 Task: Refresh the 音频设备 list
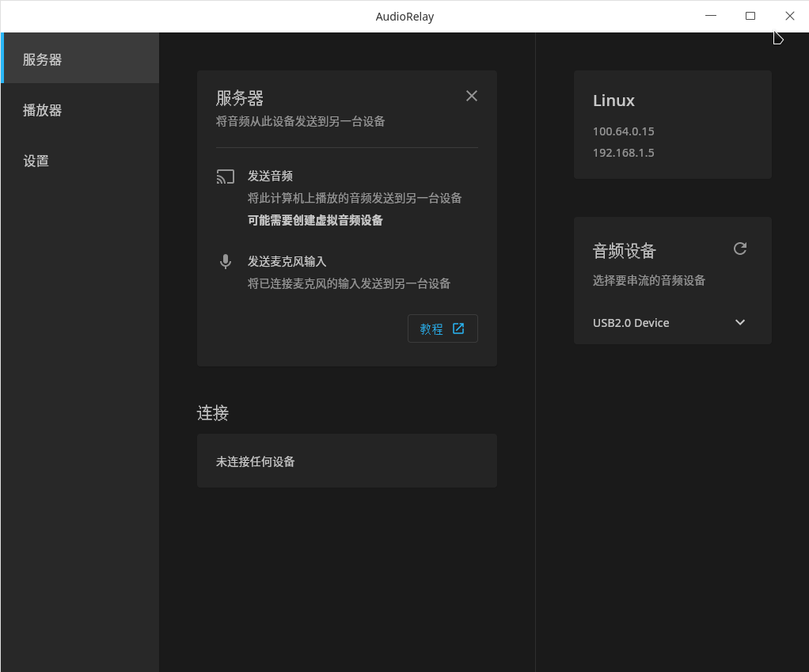[x=740, y=249]
